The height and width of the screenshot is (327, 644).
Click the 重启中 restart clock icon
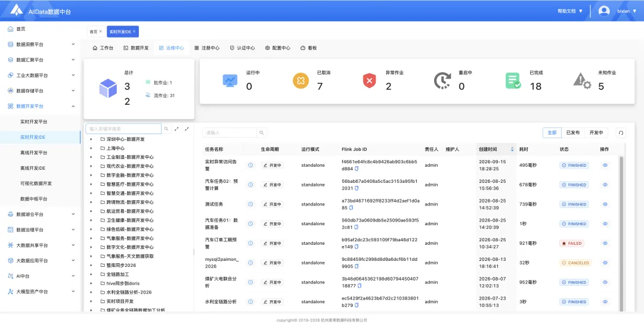[442, 80]
